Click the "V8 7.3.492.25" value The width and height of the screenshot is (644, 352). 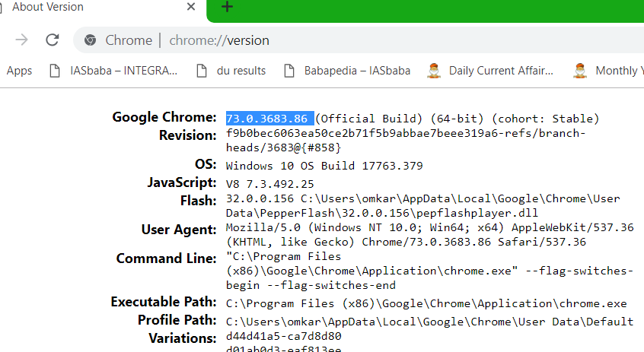click(269, 184)
